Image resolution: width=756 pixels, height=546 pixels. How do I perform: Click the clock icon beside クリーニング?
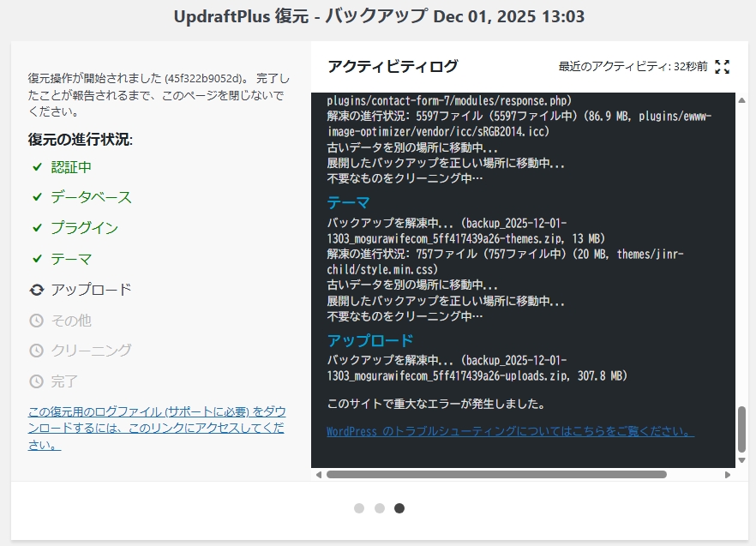37,351
